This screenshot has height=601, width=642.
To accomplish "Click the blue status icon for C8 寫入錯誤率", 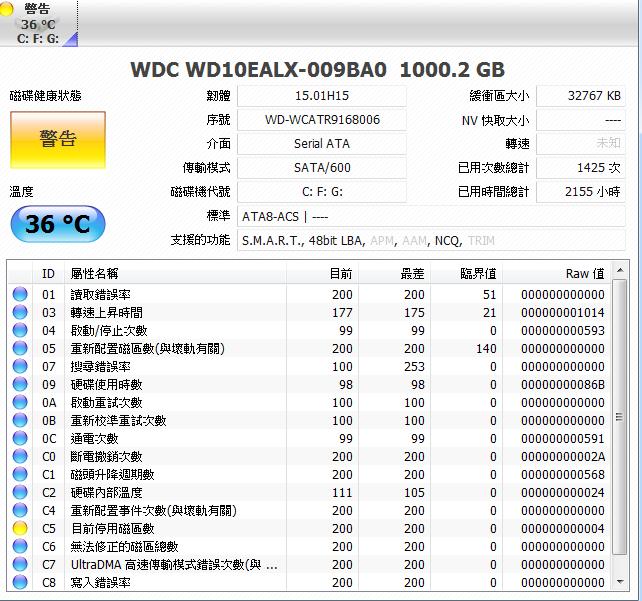I will click(x=20, y=582).
